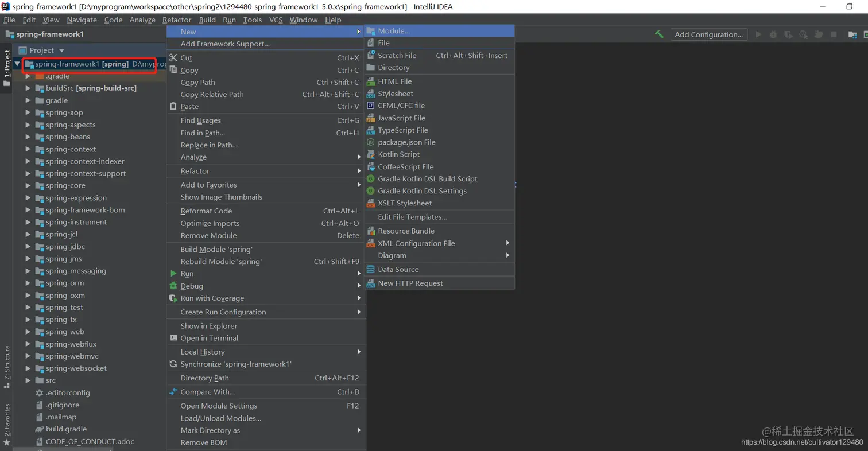This screenshot has width=868, height=451.
Task: Click the Stylesheet CSS icon
Action: [371, 94]
